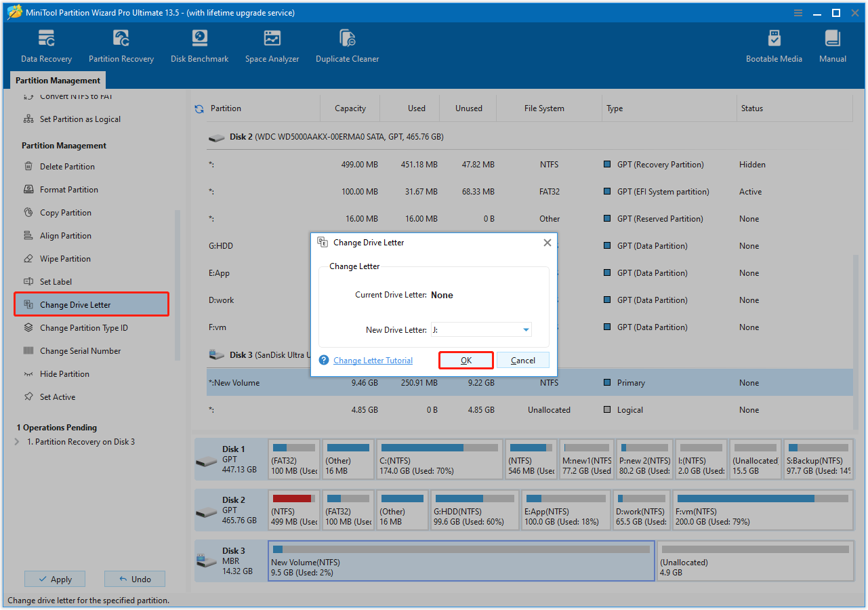This screenshot has height=610, width=868.
Task: Open the Manual
Action: pos(832,45)
